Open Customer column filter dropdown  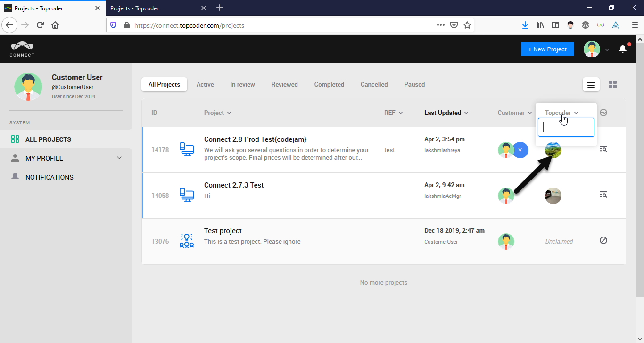coord(515,113)
